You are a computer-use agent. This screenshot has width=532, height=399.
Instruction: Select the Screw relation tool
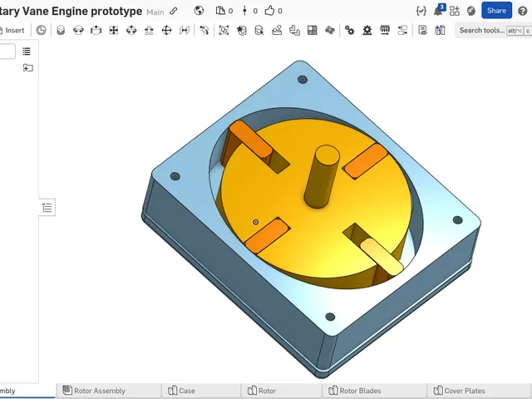(x=385, y=30)
